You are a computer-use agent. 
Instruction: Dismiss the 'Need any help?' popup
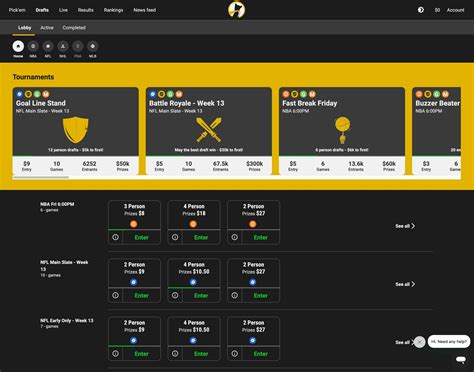(x=419, y=342)
